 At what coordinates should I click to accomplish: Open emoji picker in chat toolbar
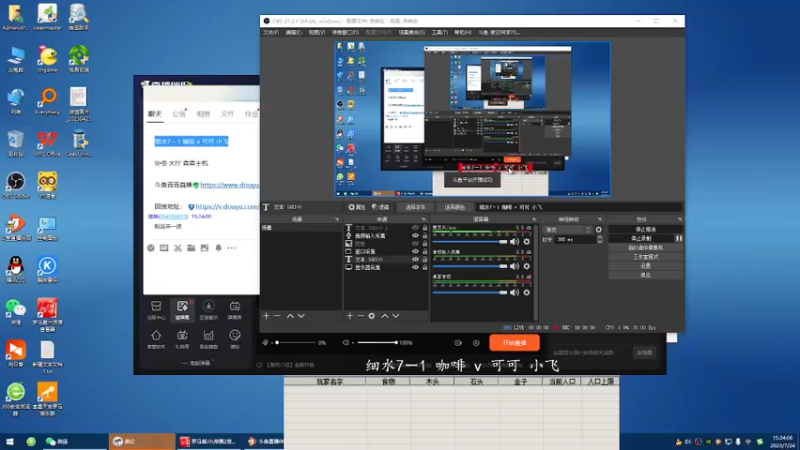click(x=151, y=248)
